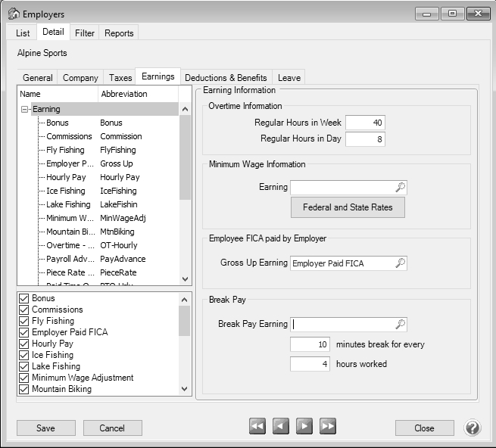
Task: Go to the first employer record
Action: (x=257, y=427)
